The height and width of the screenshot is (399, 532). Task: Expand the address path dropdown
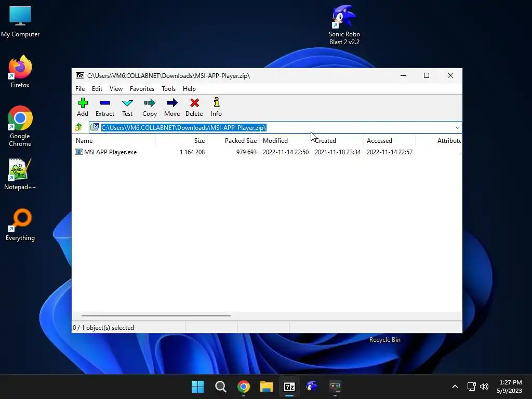click(x=457, y=128)
